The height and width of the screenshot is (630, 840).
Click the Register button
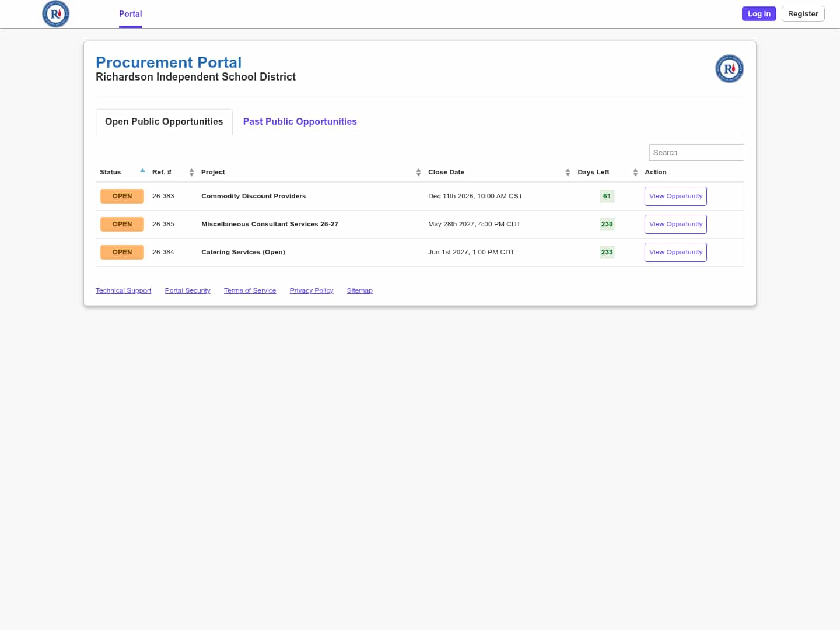(x=803, y=14)
